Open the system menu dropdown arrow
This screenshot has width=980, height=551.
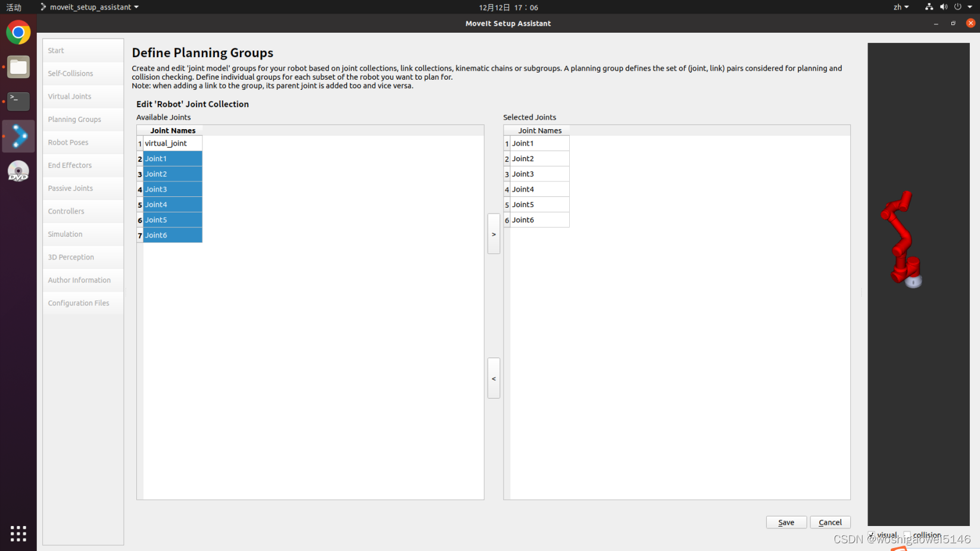click(x=970, y=7)
